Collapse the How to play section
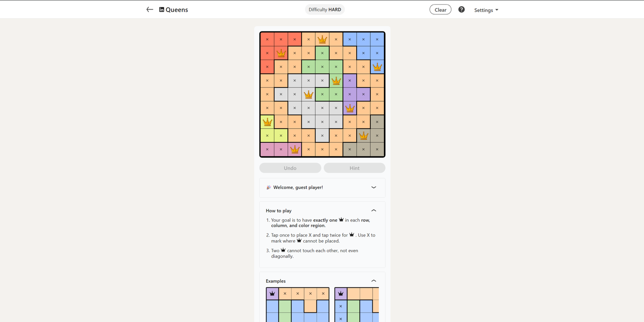 coord(374,210)
